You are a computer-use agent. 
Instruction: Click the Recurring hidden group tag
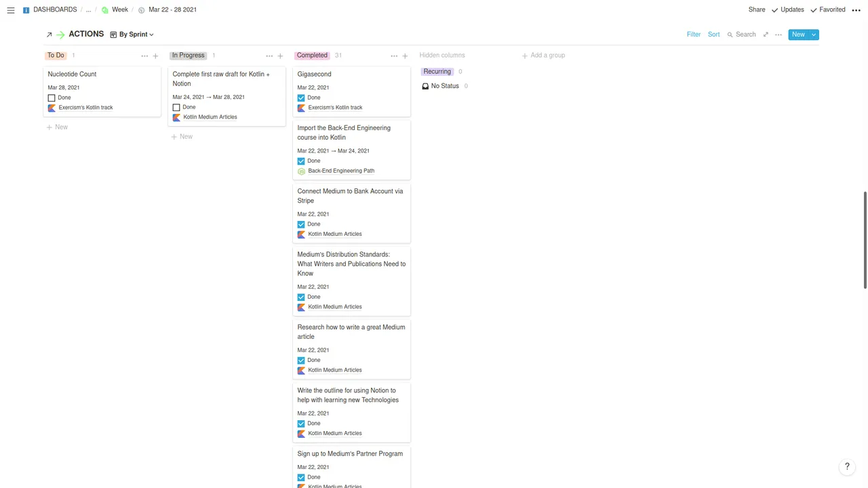click(x=437, y=72)
